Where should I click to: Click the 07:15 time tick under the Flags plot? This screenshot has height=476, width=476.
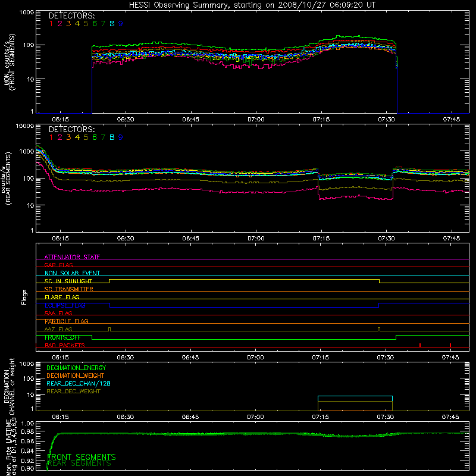[x=320, y=358]
